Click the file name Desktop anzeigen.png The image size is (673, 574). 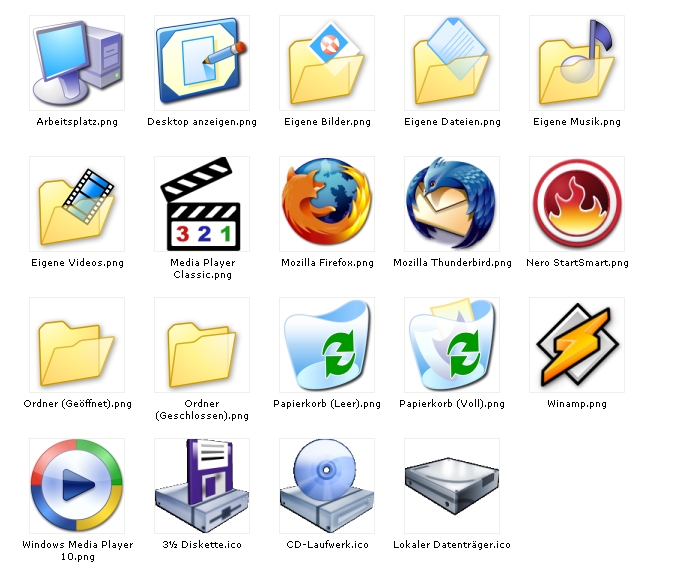[x=202, y=122]
